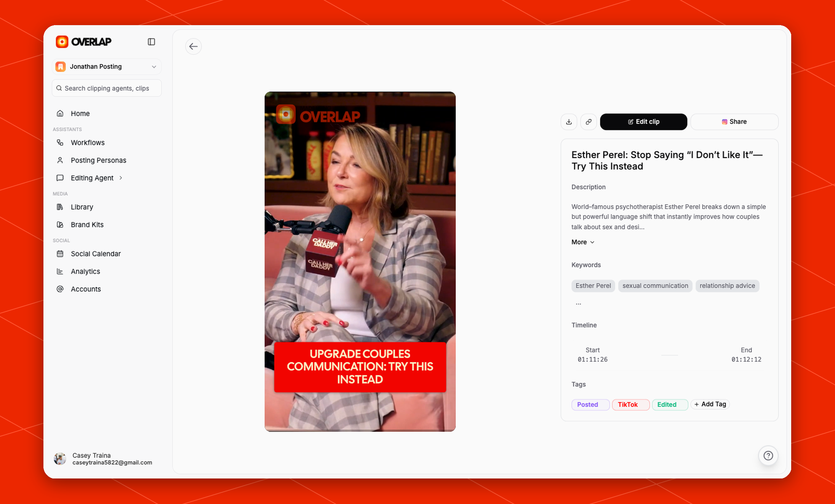The height and width of the screenshot is (504, 835).
Task: Click the Accounts at-sign icon
Action: click(60, 289)
